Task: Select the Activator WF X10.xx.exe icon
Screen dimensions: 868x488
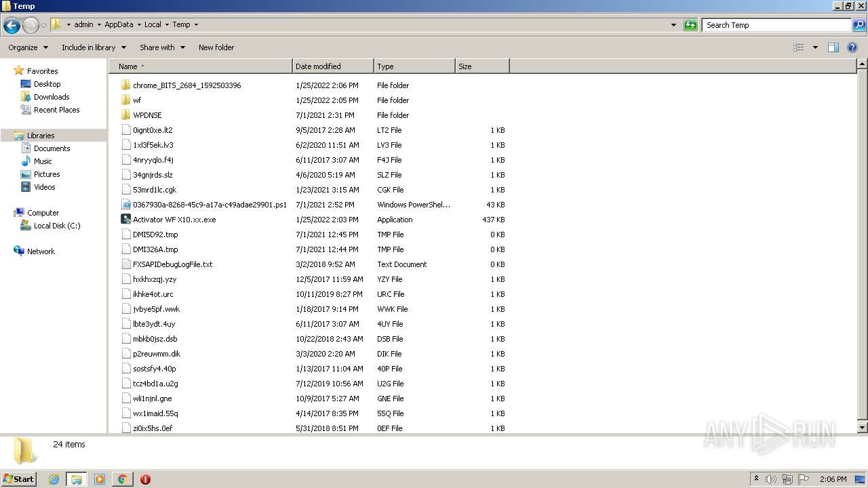Action: [125, 220]
